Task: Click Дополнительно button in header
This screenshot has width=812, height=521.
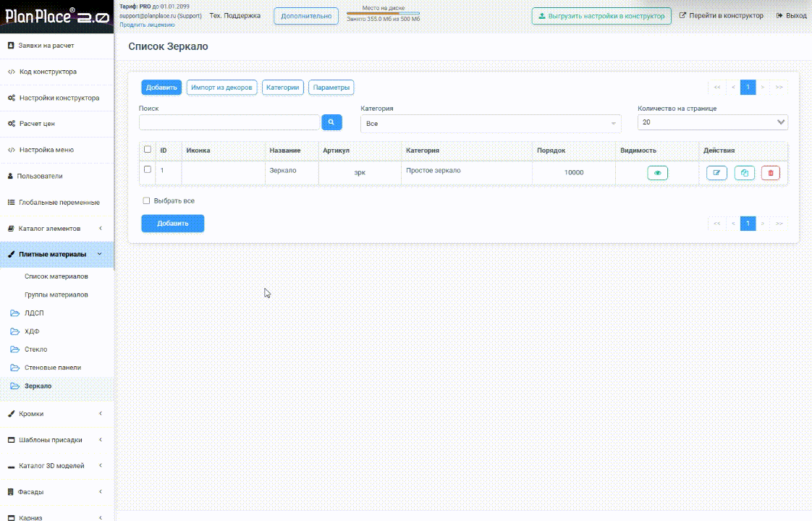Action: tap(306, 16)
